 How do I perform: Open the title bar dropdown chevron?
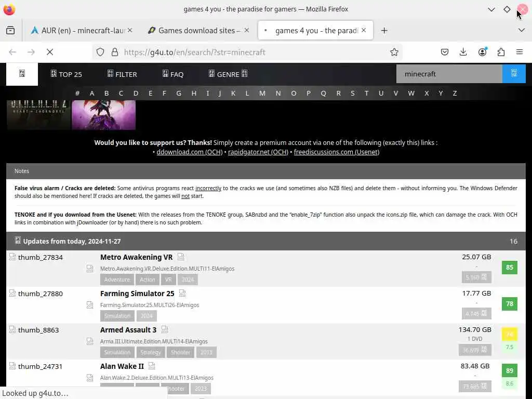tap(491, 9)
